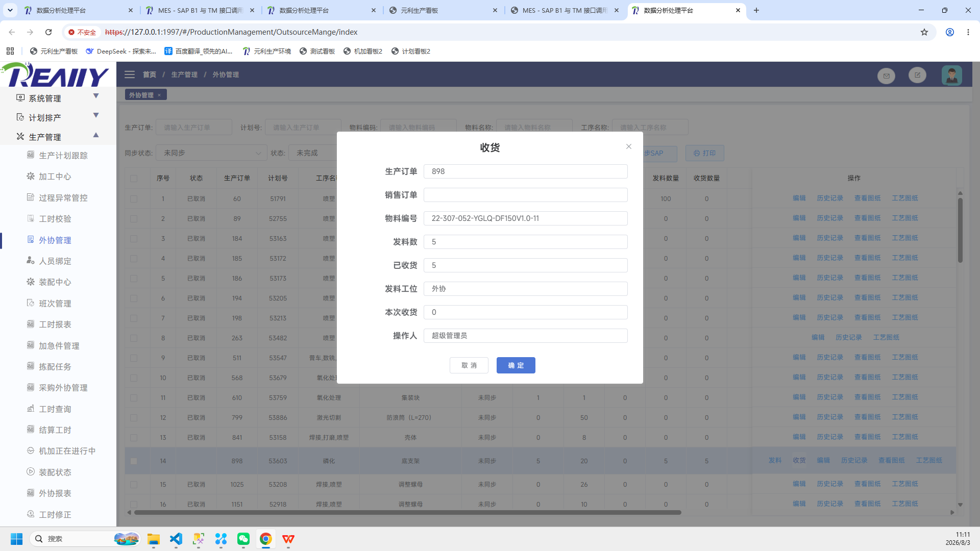Open the mail message icon in header
This screenshot has height=551, width=980.
(886, 76)
